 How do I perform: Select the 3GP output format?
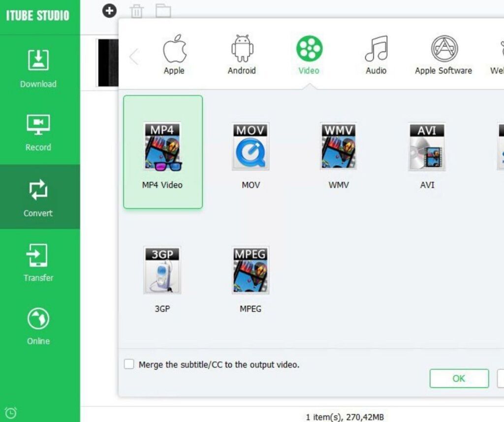click(162, 278)
